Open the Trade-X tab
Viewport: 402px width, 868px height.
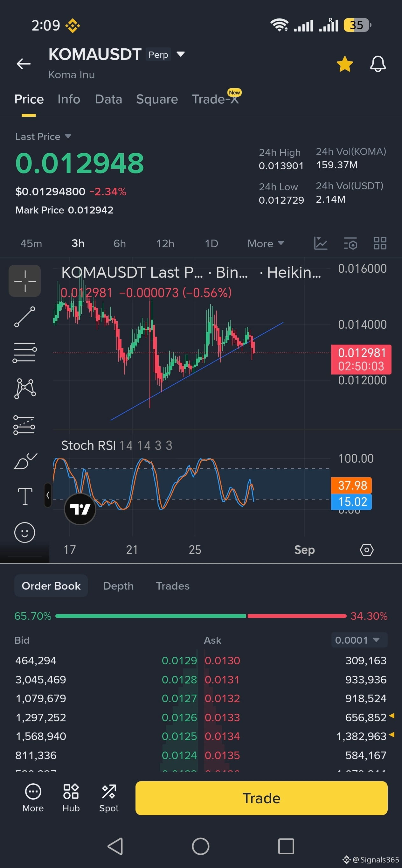coord(216,99)
